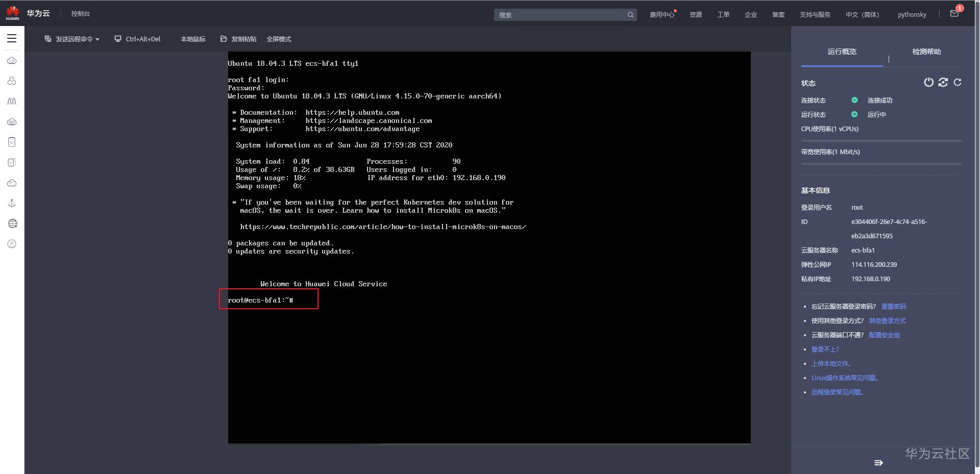The height and width of the screenshot is (474, 980).
Task: Open the 费用中心 menu
Action: pyautogui.click(x=662, y=15)
